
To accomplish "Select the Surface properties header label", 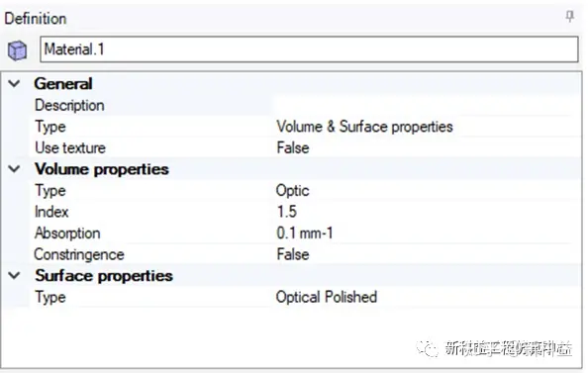I will pos(104,276).
